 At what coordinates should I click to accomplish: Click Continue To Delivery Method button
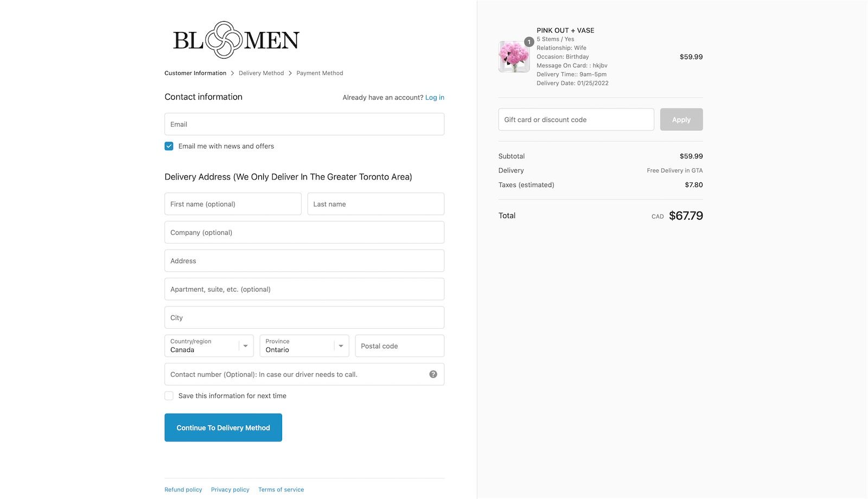point(223,427)
